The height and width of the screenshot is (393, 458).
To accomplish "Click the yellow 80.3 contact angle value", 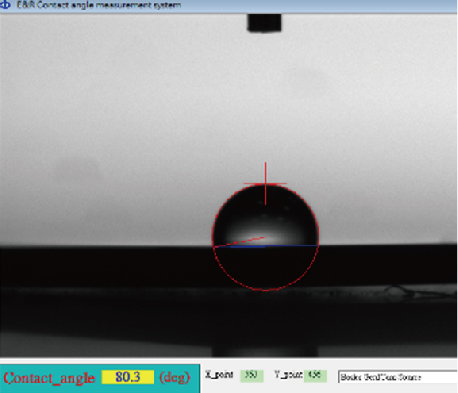I will point(128,377).
